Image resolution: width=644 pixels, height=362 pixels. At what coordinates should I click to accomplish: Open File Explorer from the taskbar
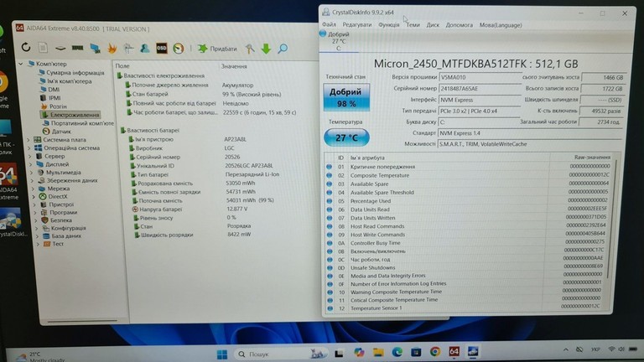pyautogui.click(x=378, y=352)
